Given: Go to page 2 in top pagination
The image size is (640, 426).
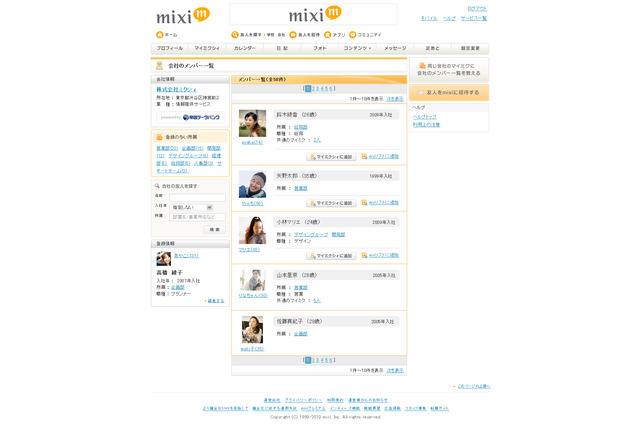Looking at the screenshot, I should pos(314,89).
